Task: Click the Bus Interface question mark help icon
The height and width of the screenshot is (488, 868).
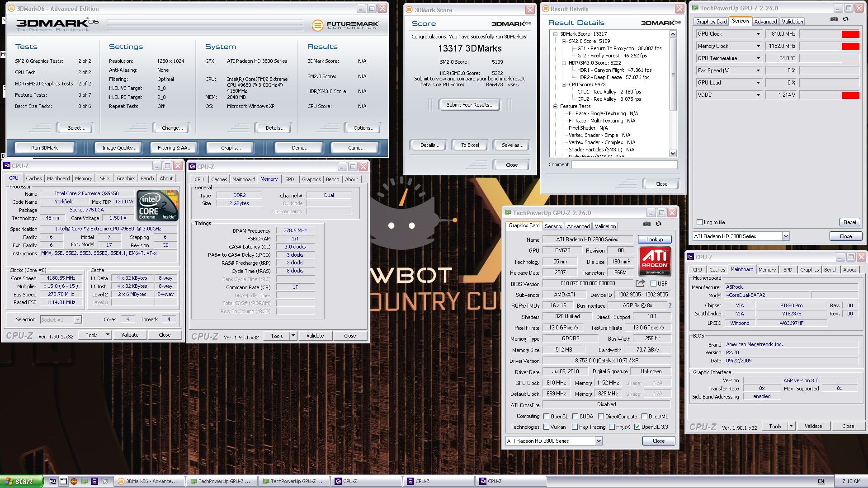Action: point(670,305)
